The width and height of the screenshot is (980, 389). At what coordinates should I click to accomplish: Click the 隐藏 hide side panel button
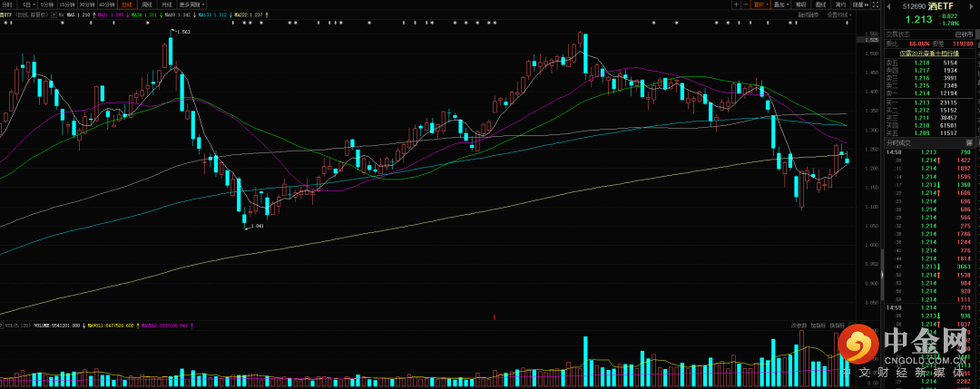point(860,5)
